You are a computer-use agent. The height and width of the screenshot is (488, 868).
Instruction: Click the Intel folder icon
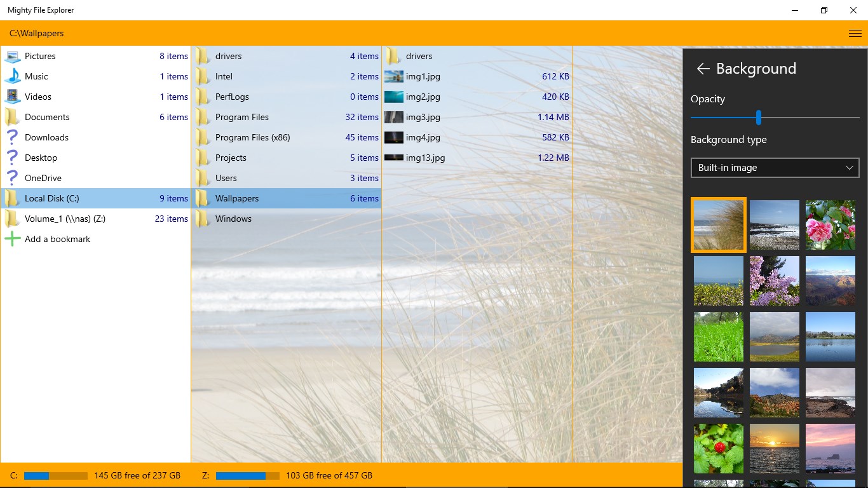[x=203, y=76]
